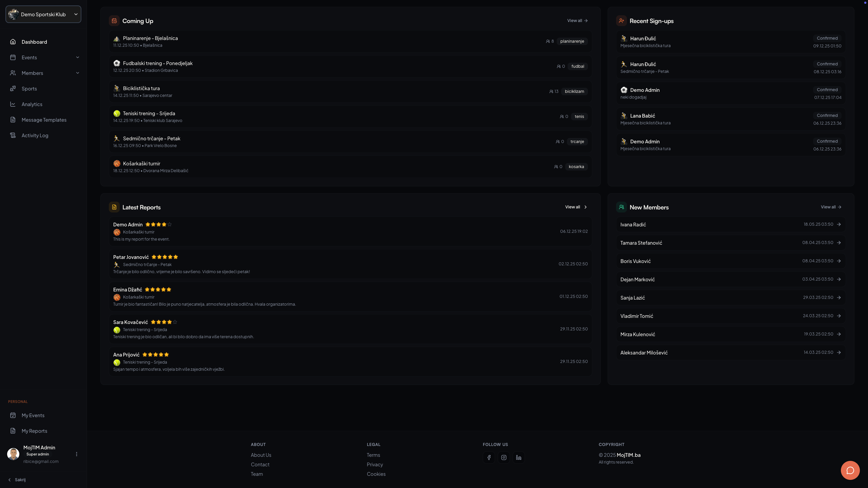Image resolution: width=868 pixels, height=488 pixels.
Task: View the Activity Log
Action: tap(35, 135)
